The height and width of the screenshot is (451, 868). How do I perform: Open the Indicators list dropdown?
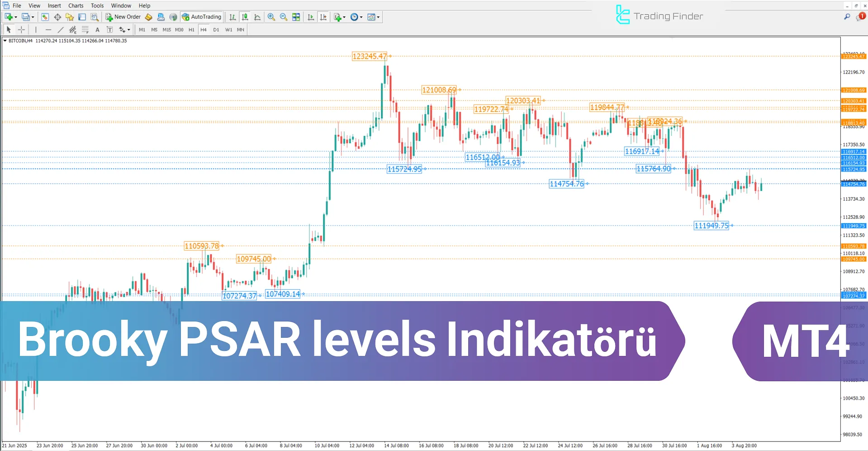pos(338,17)
